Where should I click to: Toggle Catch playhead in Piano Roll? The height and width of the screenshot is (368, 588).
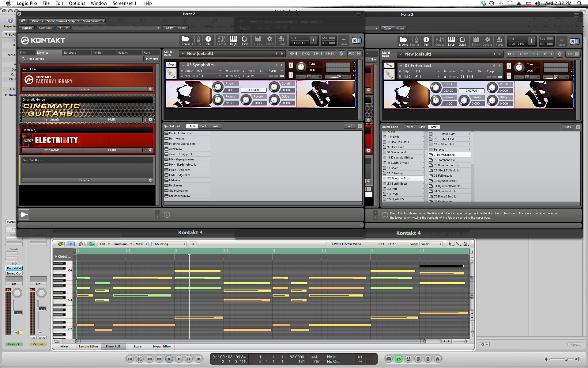[x=71, y=244]
